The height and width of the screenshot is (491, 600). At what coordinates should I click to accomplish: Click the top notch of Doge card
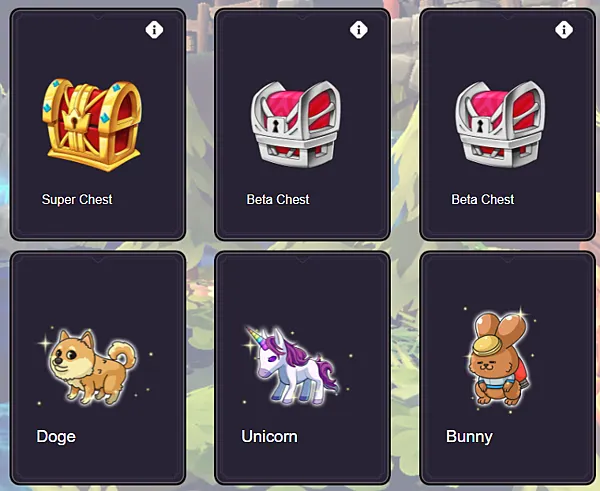(98, 260)
